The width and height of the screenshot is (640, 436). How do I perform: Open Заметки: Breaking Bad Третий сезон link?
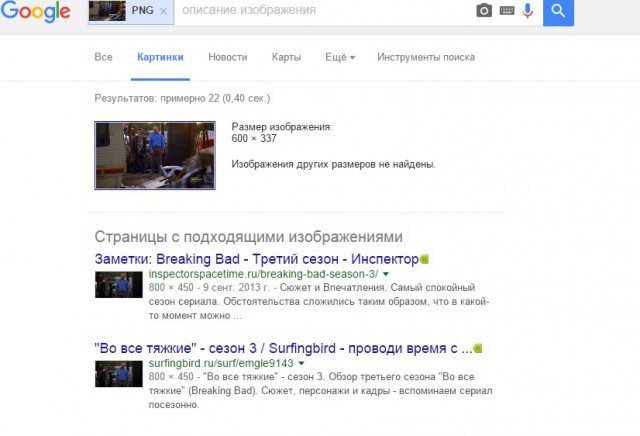click(257, 259)
